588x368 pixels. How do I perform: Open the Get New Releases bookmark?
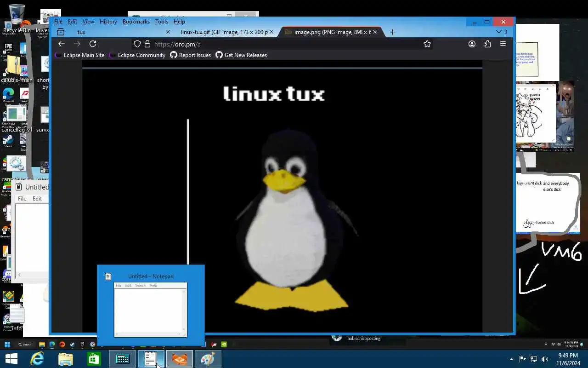pyautogui.click(x=242, y=55)
